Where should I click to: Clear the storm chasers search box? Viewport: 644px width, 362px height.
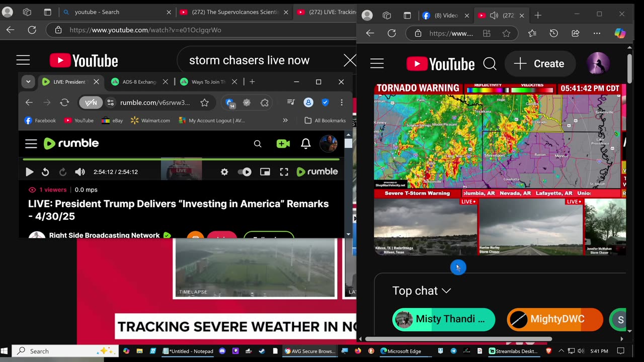[349, 61]
